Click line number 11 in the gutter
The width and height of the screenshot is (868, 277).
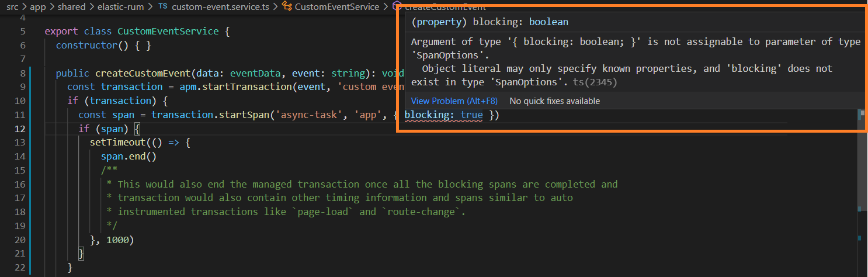(x=20, y=115)
